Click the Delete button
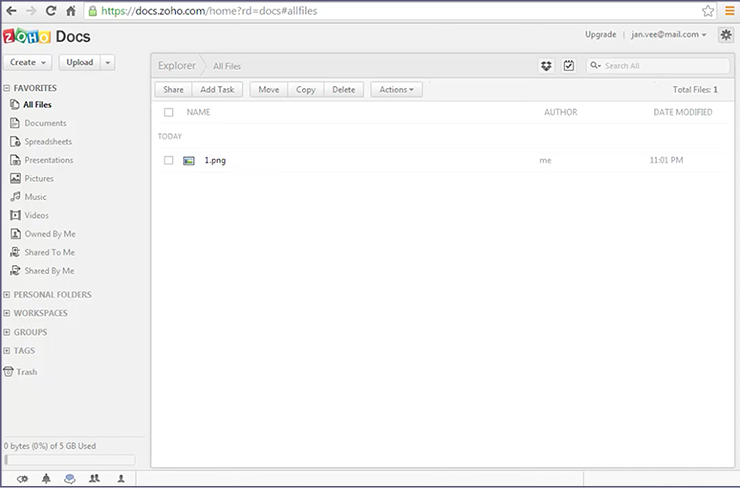740x488 pixels. 344,90
